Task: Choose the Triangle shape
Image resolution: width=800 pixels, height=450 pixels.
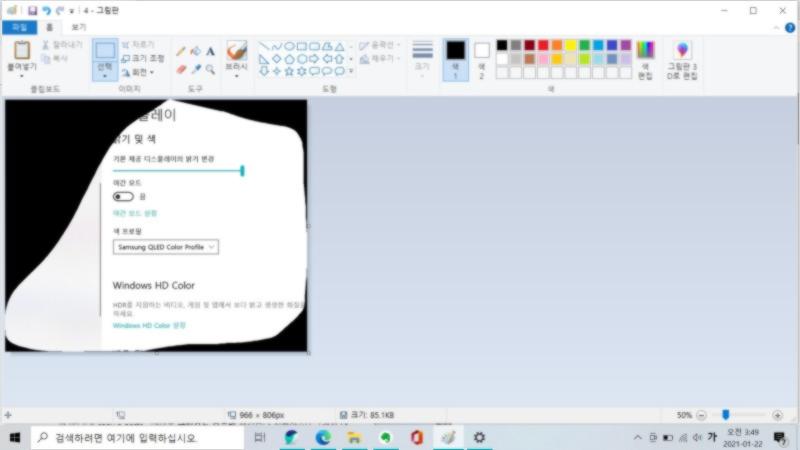Action: pos(339,46)
